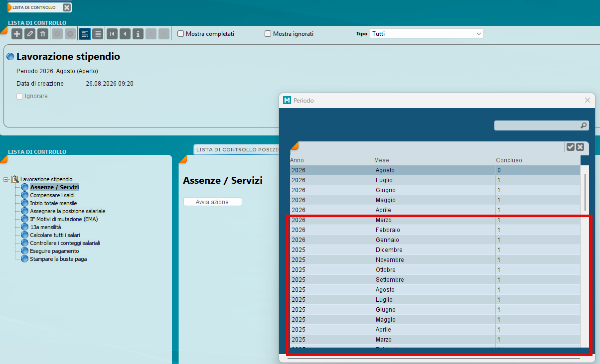Select the 2025 Ottobre period row

[x=435, y=270]
